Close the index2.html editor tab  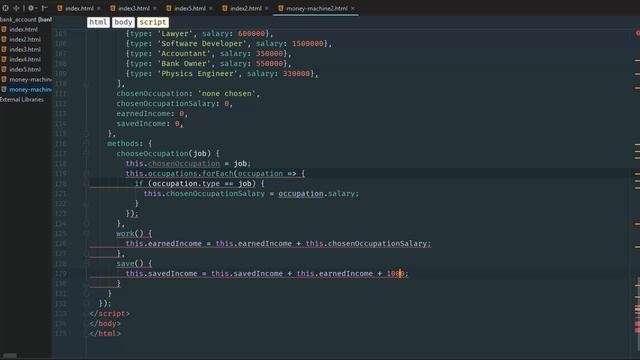(267, 8)
